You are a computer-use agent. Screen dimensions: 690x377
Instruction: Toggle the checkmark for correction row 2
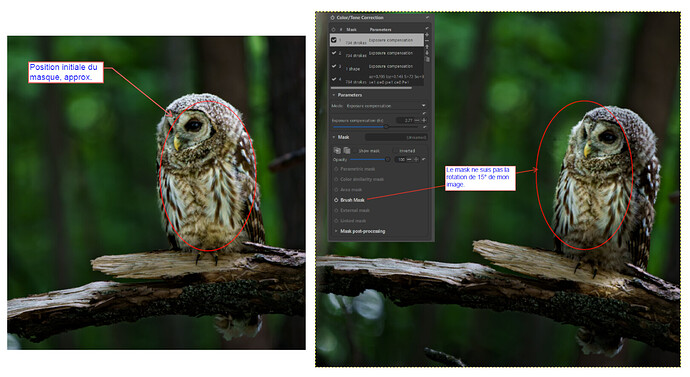tap(334, 53)
